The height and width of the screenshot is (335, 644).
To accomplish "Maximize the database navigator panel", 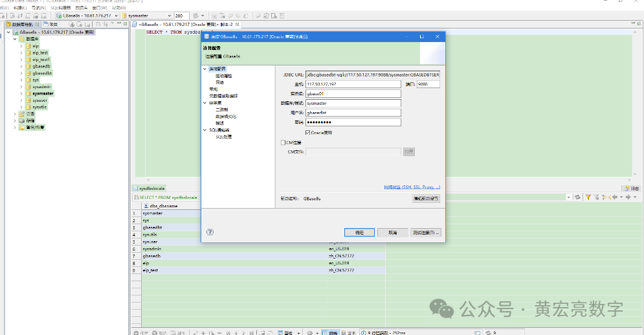I will tap(126, 24).
